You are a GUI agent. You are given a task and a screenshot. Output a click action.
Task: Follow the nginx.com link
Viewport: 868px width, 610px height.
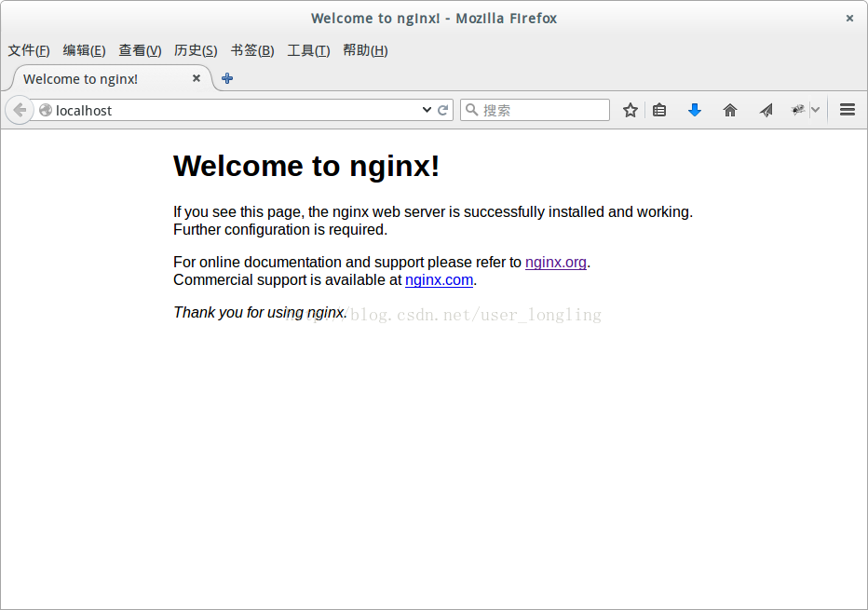(439, 279)
